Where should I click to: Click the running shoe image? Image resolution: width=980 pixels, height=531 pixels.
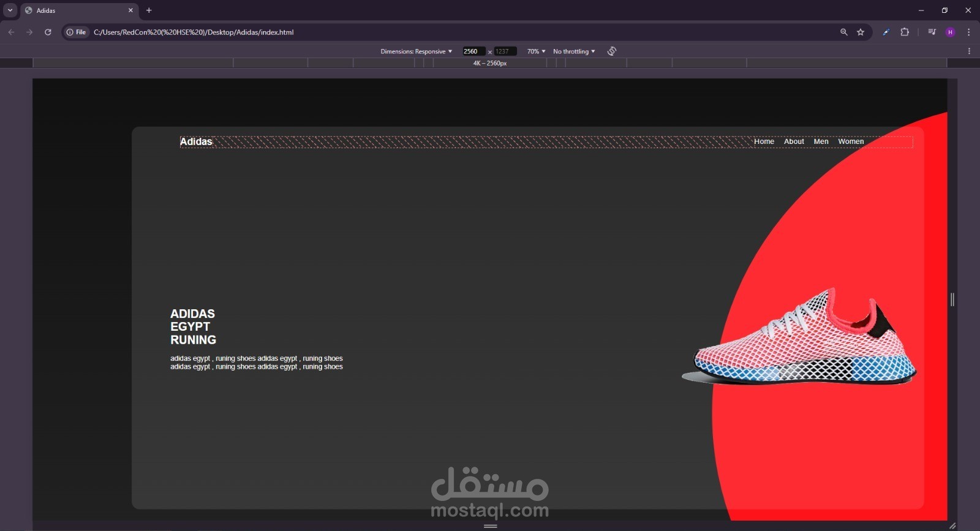(799, 336)
